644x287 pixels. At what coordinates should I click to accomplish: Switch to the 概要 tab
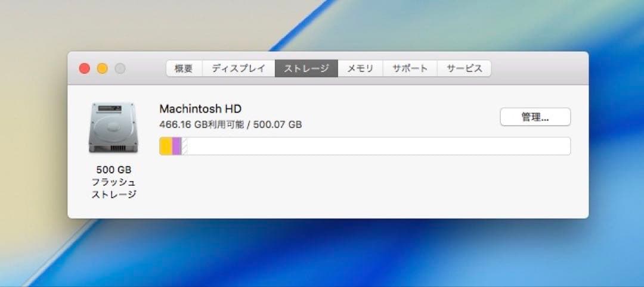(x=184, y=68)
